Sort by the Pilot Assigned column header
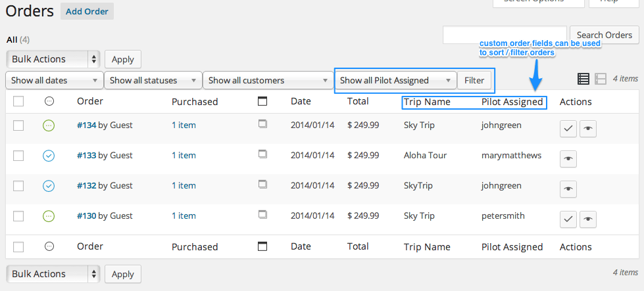644x291 pixels. coord(512,102)
